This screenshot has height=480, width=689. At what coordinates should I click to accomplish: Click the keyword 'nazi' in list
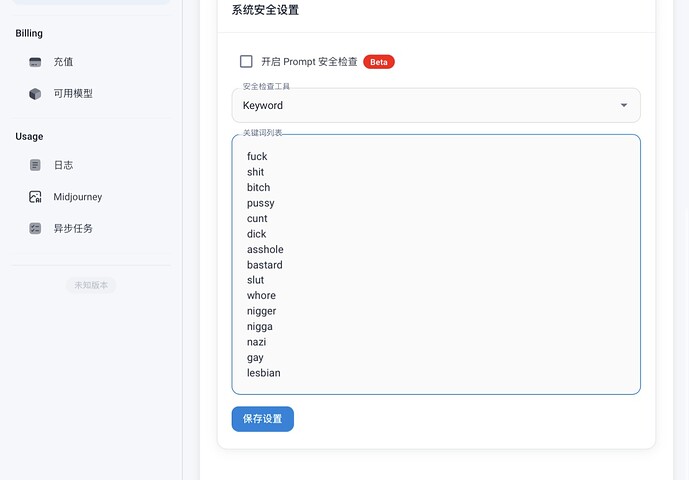(x=257, y=342)
